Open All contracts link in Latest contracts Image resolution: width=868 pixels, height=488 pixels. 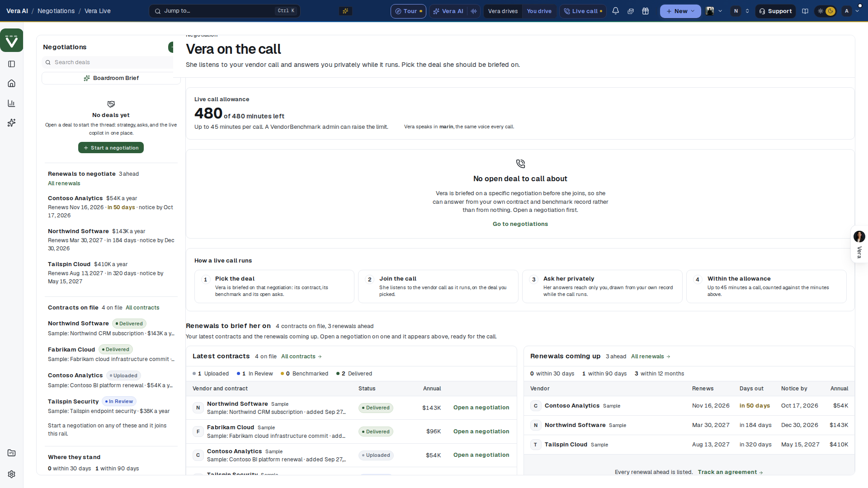pyautogui.click(x=302, y=357)
